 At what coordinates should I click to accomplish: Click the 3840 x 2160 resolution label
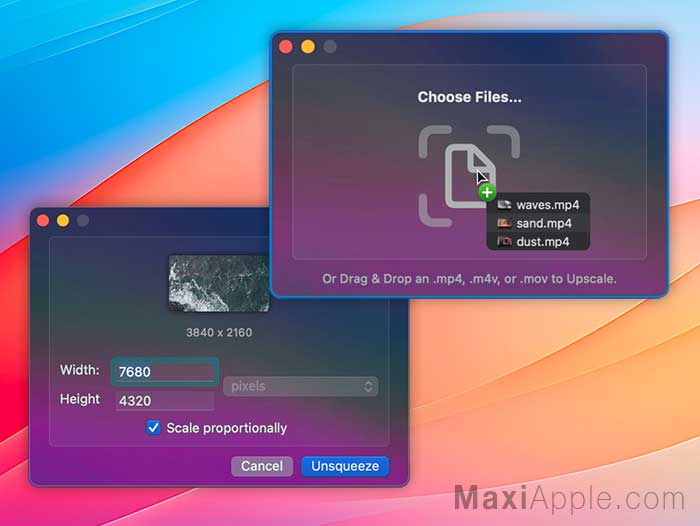(x=219, y=333)
